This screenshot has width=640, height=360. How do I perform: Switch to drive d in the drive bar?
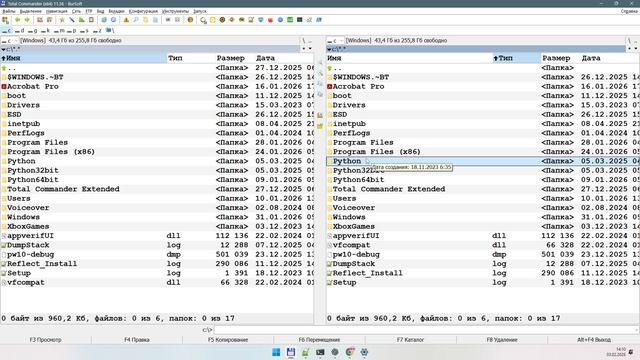(20, 31)
